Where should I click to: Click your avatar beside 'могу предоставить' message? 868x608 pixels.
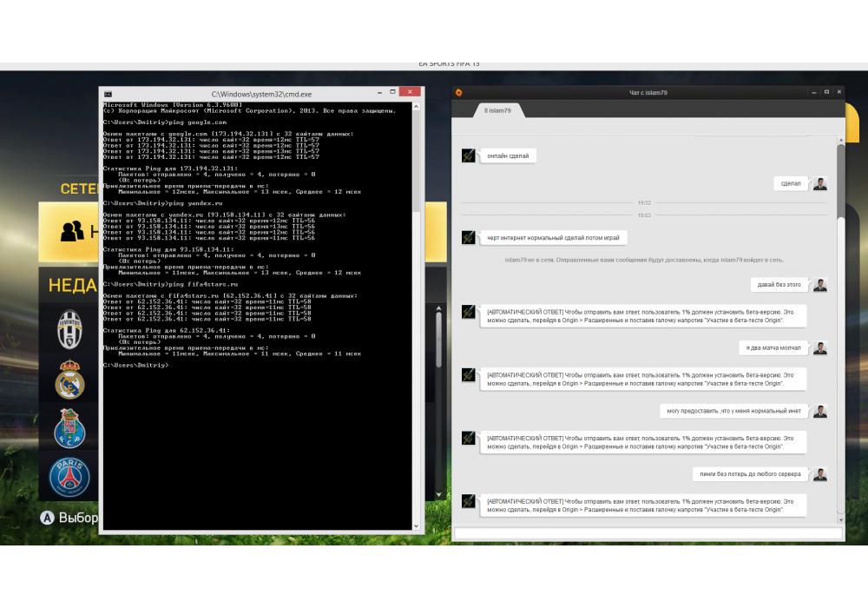(x=820, y=411)
